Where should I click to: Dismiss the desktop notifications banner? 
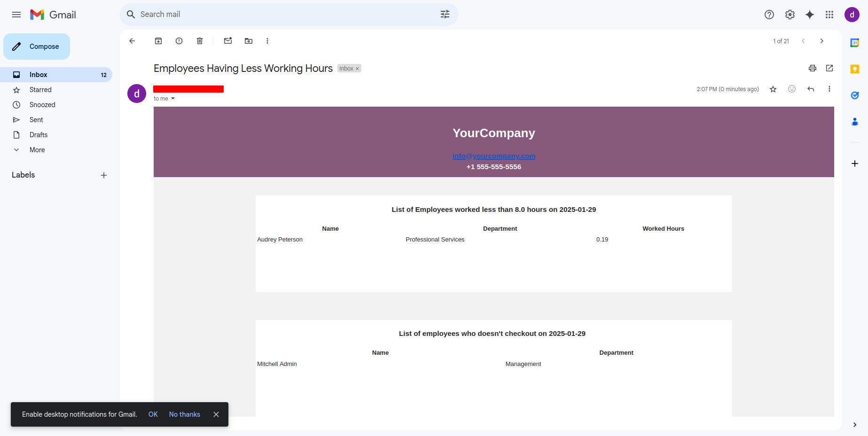tap(216, 414)
